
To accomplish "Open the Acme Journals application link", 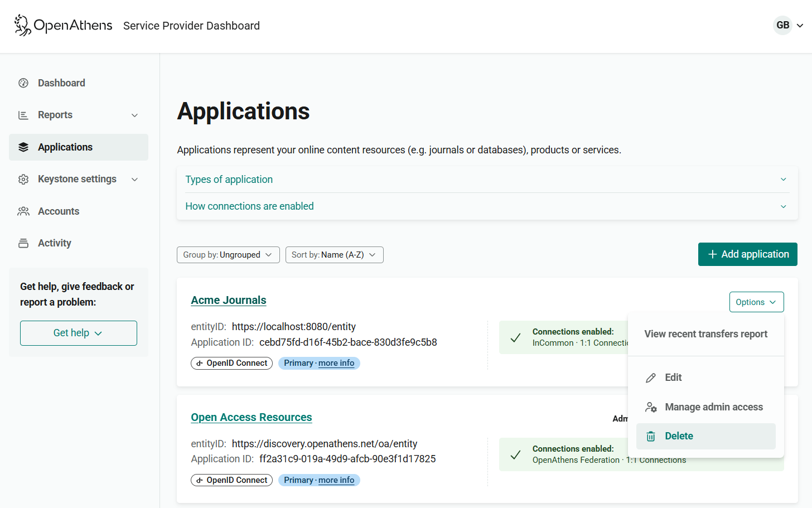I will click(x=229, y=300).
